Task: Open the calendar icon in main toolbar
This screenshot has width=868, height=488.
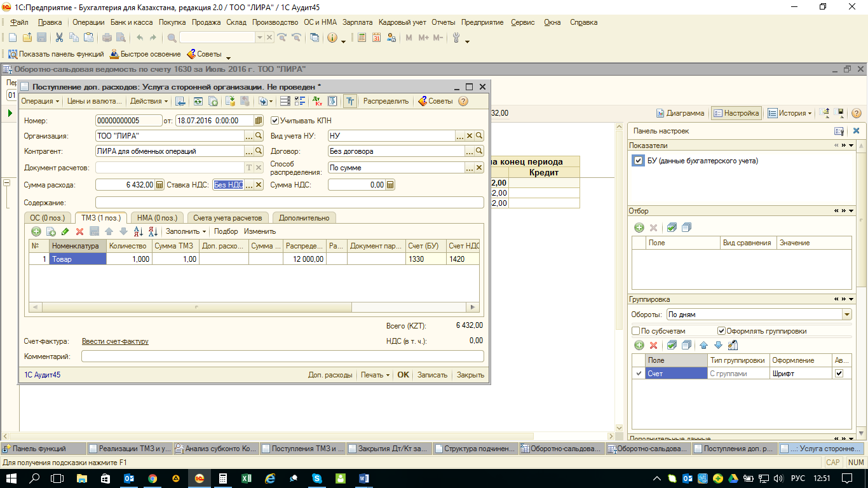Action: 376,37
